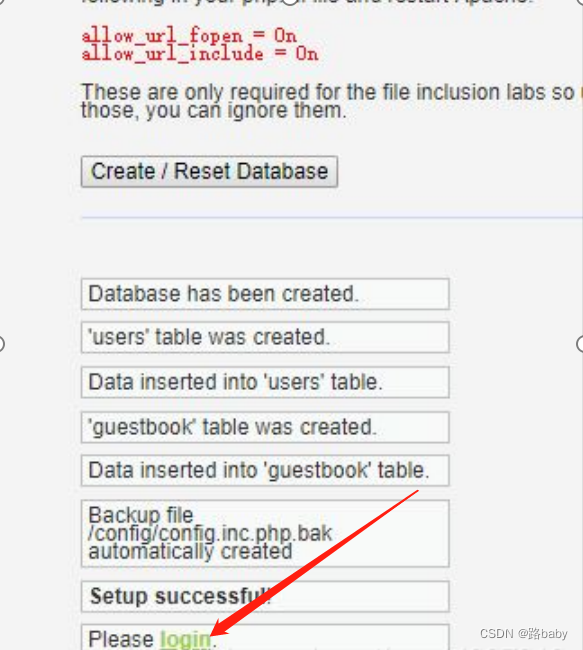Click the horizontal divider below the button

click(332, 217)
